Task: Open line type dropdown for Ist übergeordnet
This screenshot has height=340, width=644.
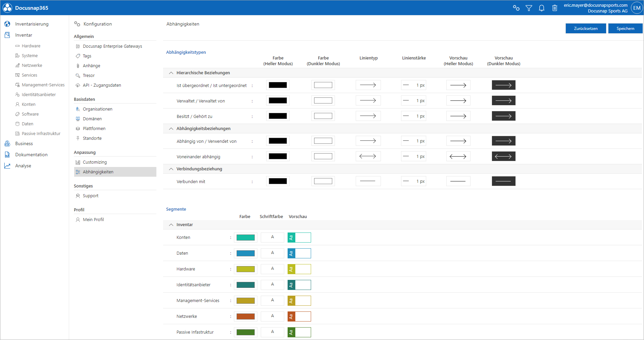Action: pos(368,85)
